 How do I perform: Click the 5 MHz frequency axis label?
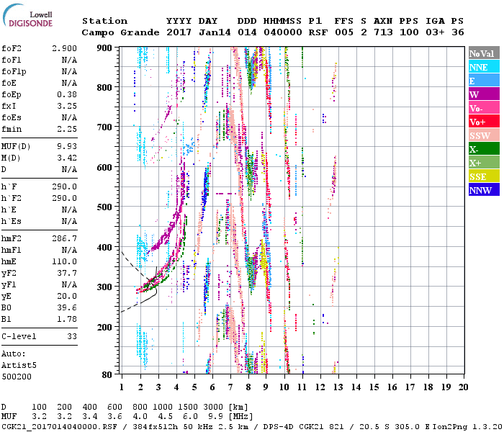point(194,387)
